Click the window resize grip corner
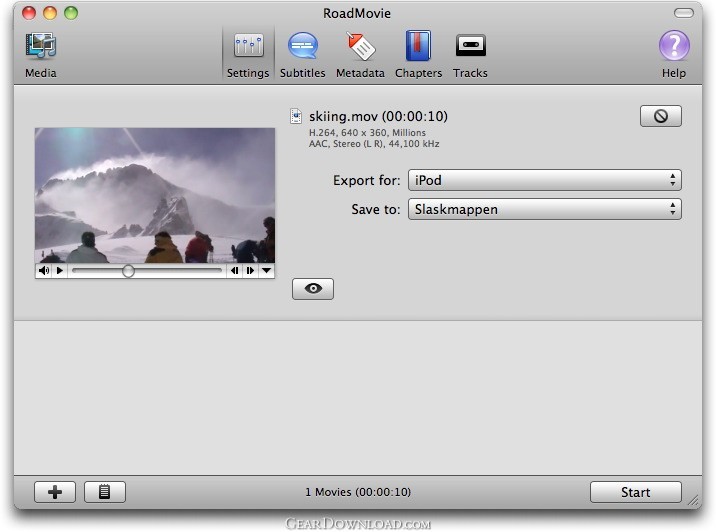Screen dimensions: 716x532 695,500
